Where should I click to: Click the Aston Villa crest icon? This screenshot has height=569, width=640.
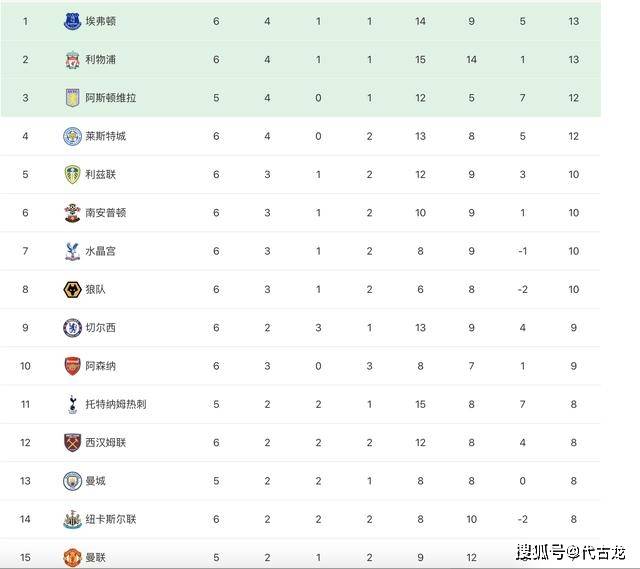73,98
